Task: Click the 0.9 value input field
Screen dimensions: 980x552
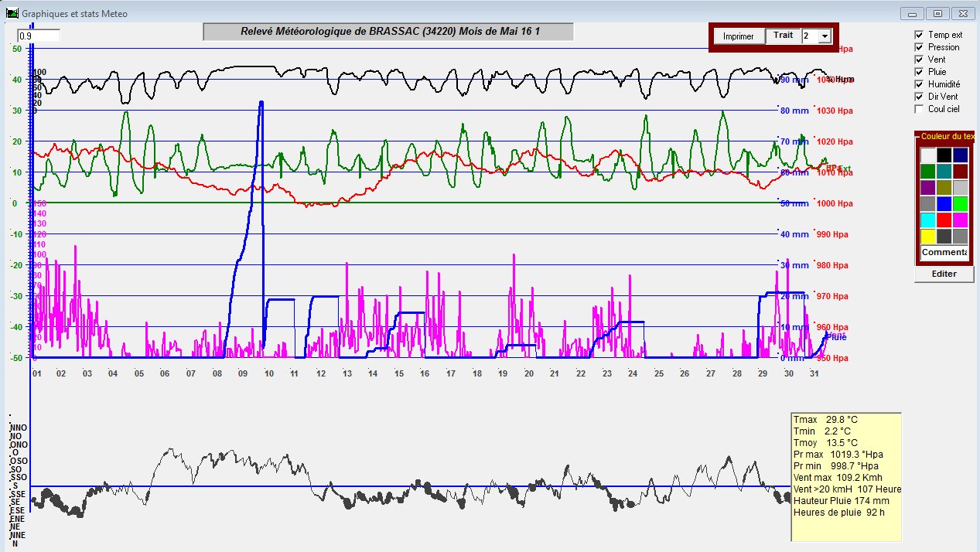Action: pyautogui.click(x=39, y=36)
